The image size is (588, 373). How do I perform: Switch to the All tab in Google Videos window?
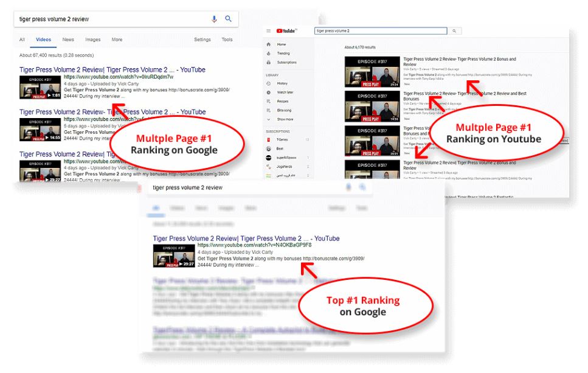coord(22,40)
